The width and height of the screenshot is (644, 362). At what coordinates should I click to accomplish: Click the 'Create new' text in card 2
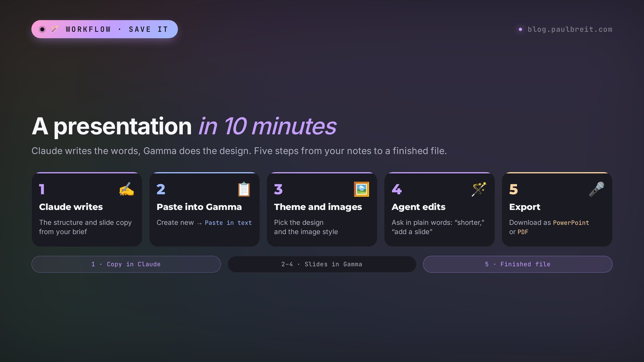[175, 222]
